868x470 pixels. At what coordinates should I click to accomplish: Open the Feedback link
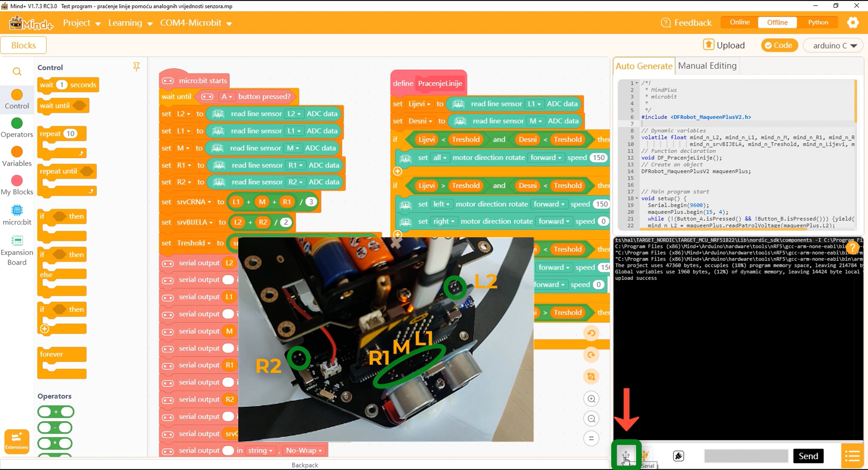(x=686, y=22)
